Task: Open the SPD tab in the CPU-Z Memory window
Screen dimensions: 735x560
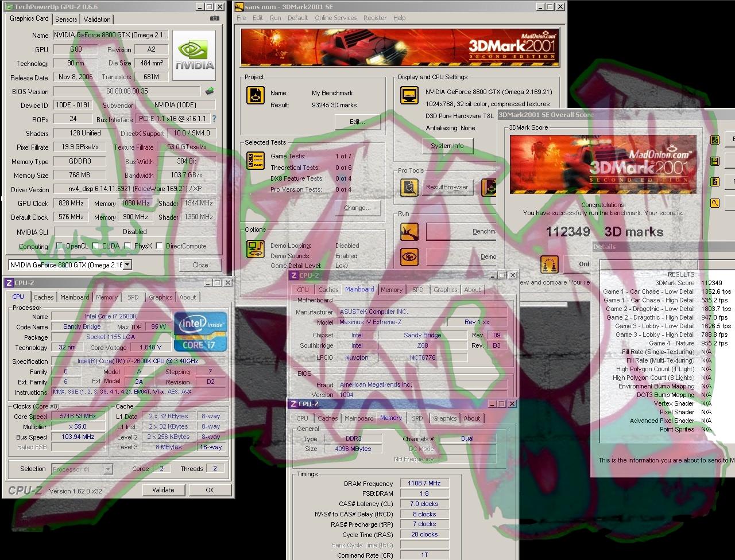Action: [x=417, y=418]
